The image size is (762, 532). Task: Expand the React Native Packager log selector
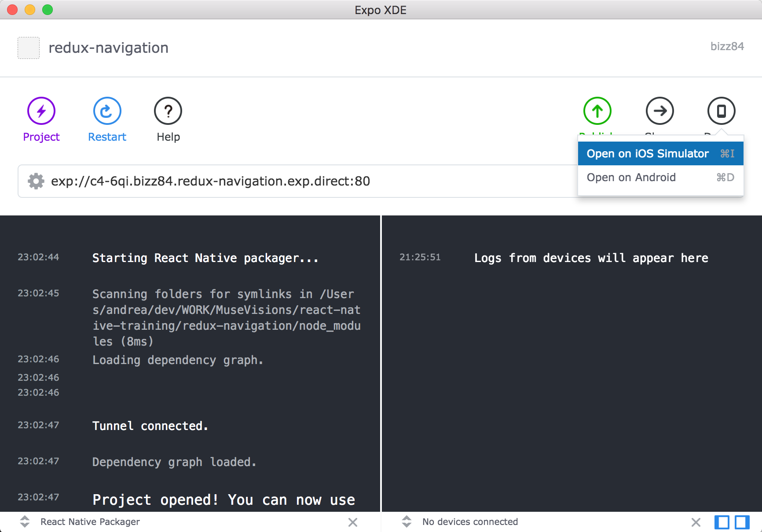tap(25, 522)
